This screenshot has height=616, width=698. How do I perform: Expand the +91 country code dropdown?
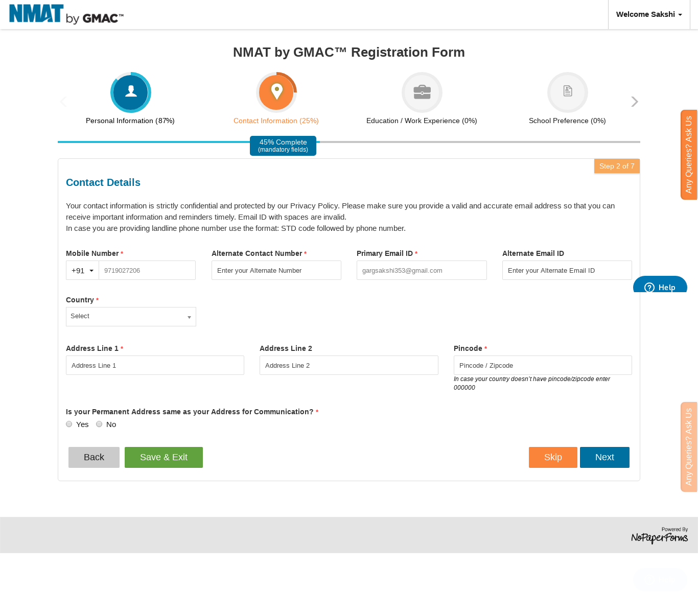(x=82, y=270)
